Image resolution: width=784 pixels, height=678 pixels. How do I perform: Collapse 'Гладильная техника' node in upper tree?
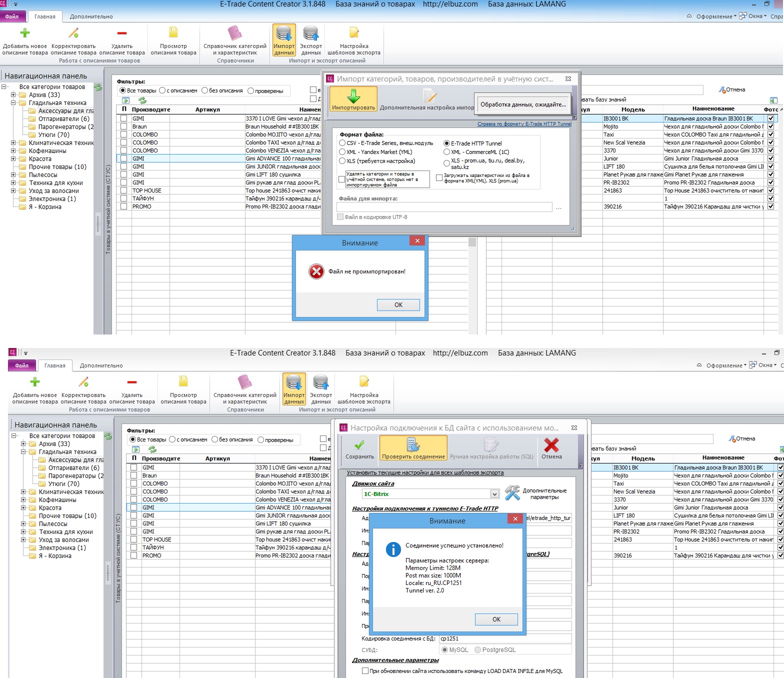pyautogui.click(x=13, y=103)
